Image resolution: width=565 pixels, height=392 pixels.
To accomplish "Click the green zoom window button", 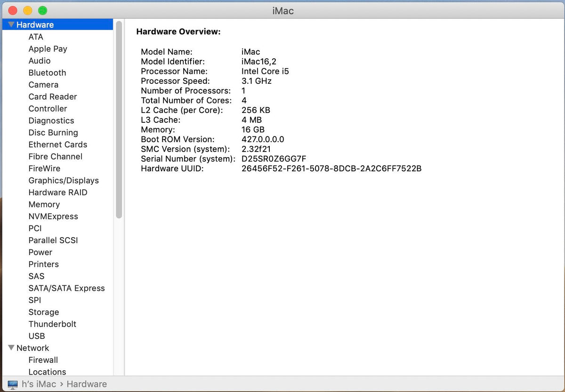I will 42,10.
